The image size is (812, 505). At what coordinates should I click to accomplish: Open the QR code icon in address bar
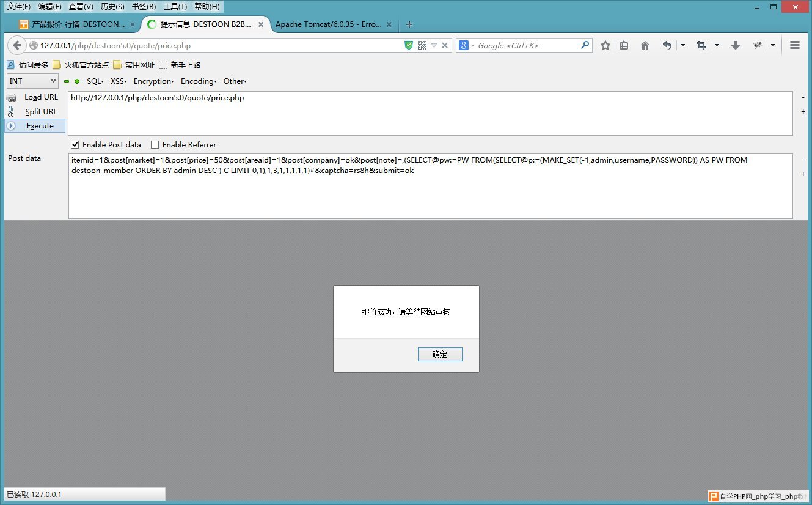(x=422, y=45)
